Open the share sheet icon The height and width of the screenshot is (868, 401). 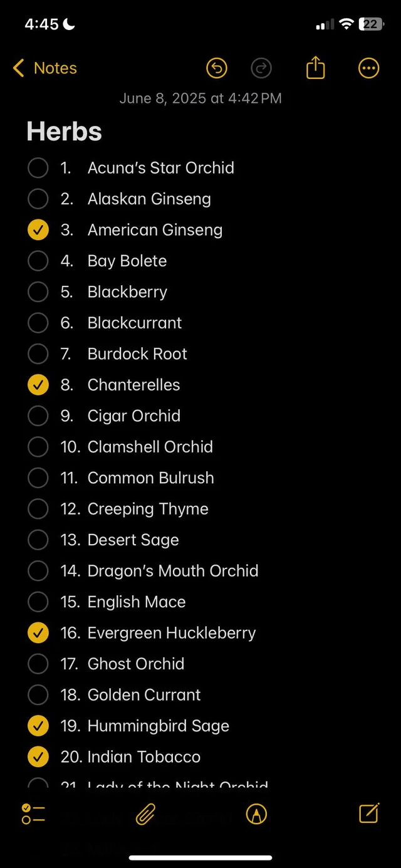pyautogui.click(x=315, y=68)
